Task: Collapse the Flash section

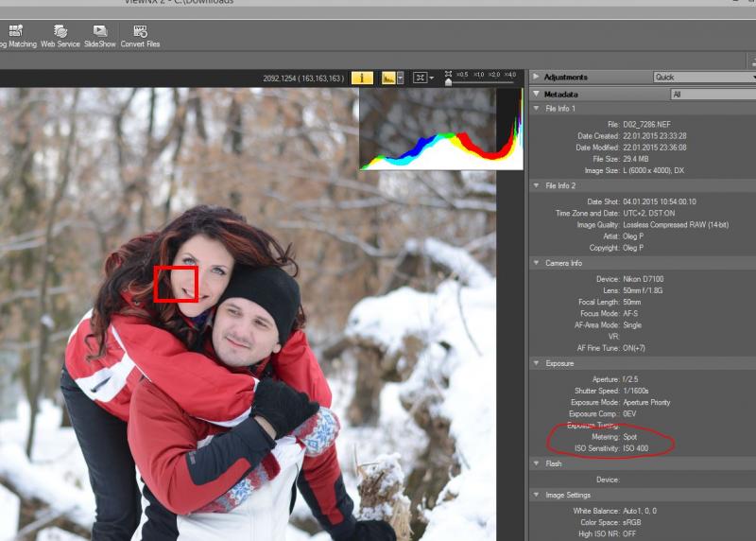Action: click(x=536, y=463)
